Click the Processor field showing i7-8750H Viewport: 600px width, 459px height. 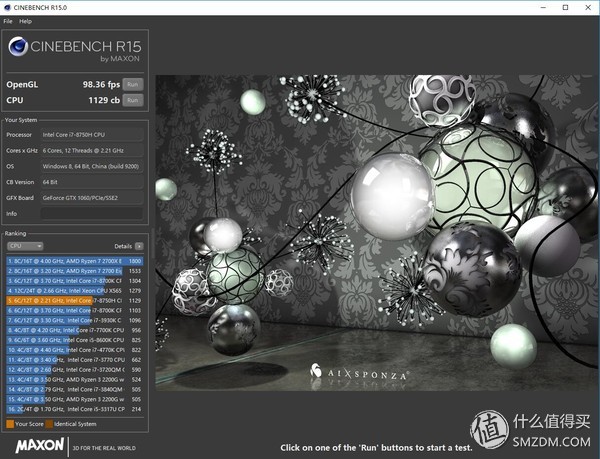point(92,135)
